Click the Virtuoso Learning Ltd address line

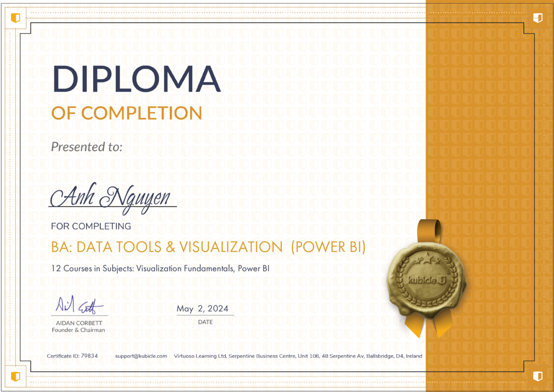tap(298, 356)
